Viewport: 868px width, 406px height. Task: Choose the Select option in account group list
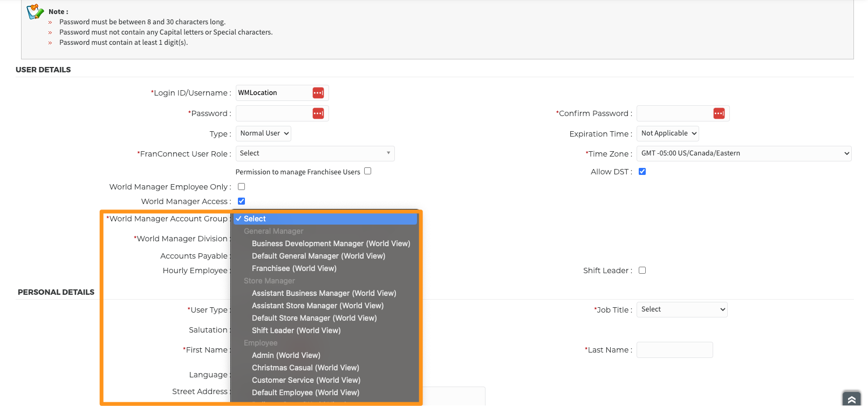325,219
